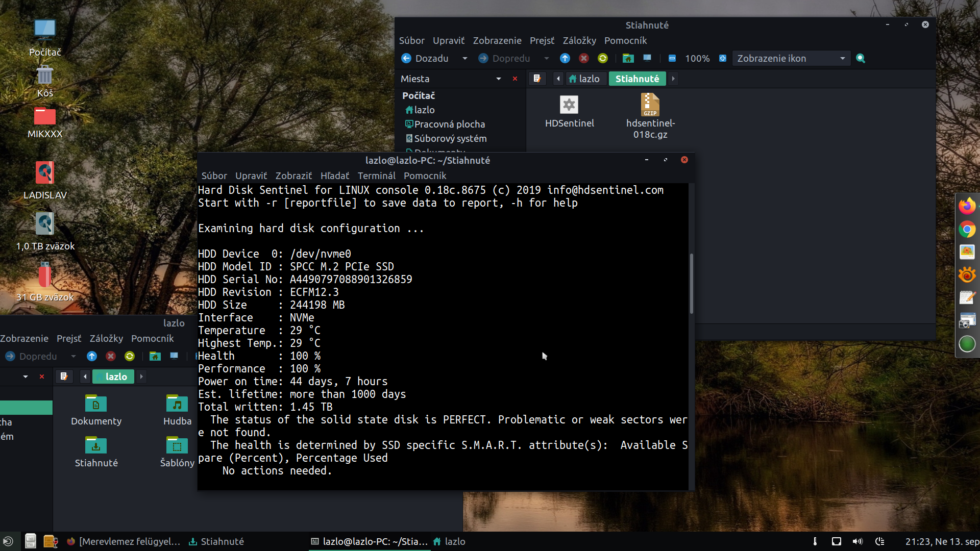Select Súborový systém in the sidebar

[x=450, y=138]
